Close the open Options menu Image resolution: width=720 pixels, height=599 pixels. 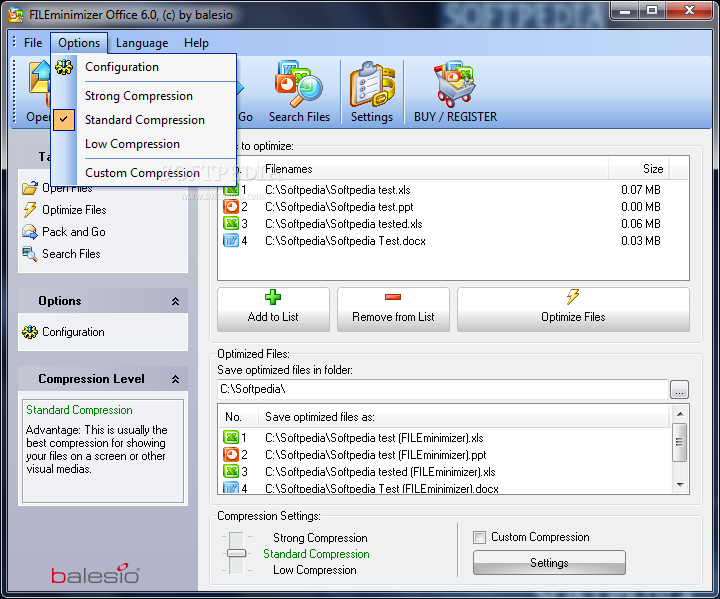tap(79, 43)
